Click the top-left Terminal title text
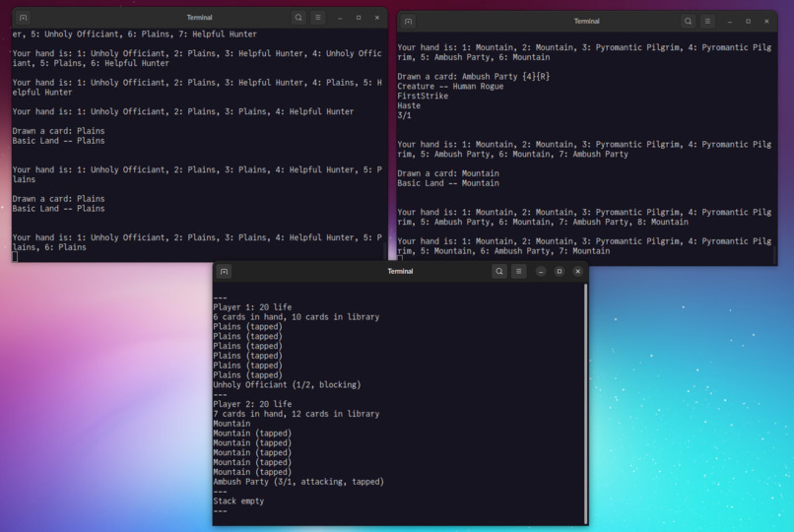Viewport: 794px width, 532px height. coord(200,18)
